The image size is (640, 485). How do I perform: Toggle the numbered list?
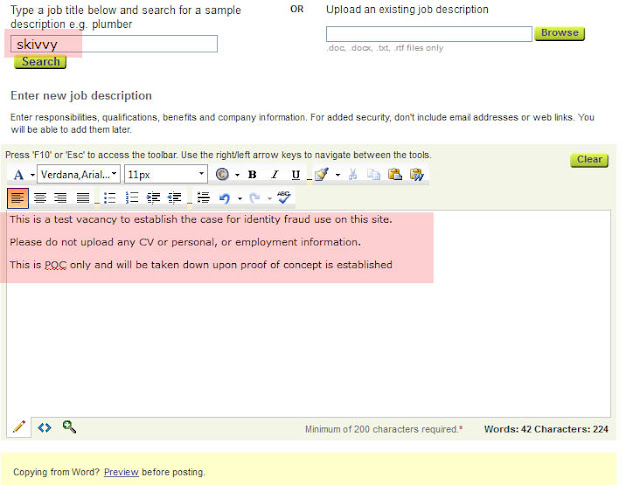(x=132, y=198)
